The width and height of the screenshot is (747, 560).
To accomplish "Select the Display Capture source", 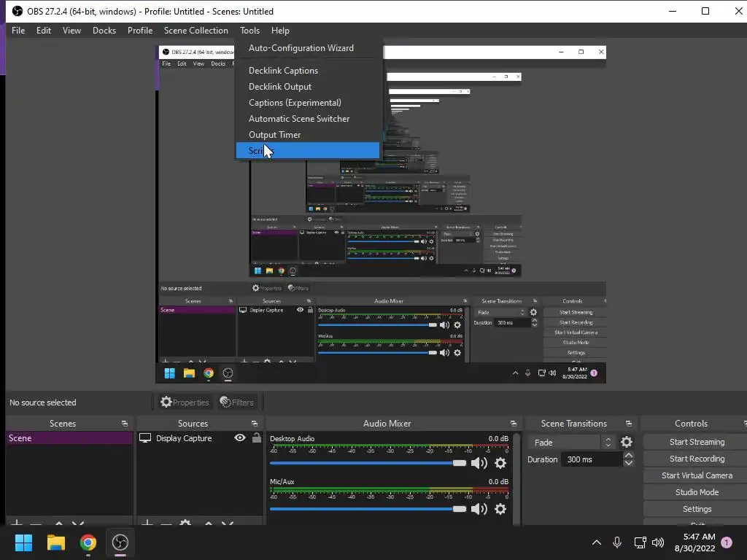I will pyautogui.click(x=184, y=438).
